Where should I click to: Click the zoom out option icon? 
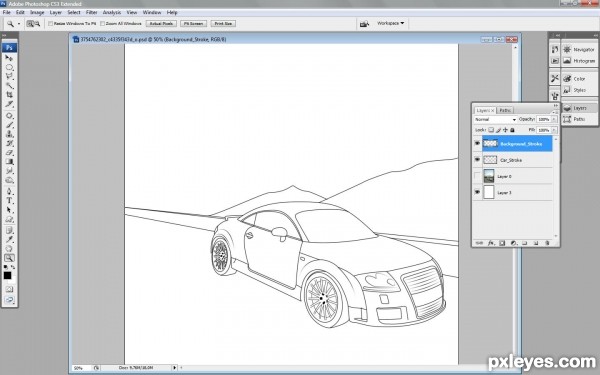pyautogui.click(x=37, y=24)
